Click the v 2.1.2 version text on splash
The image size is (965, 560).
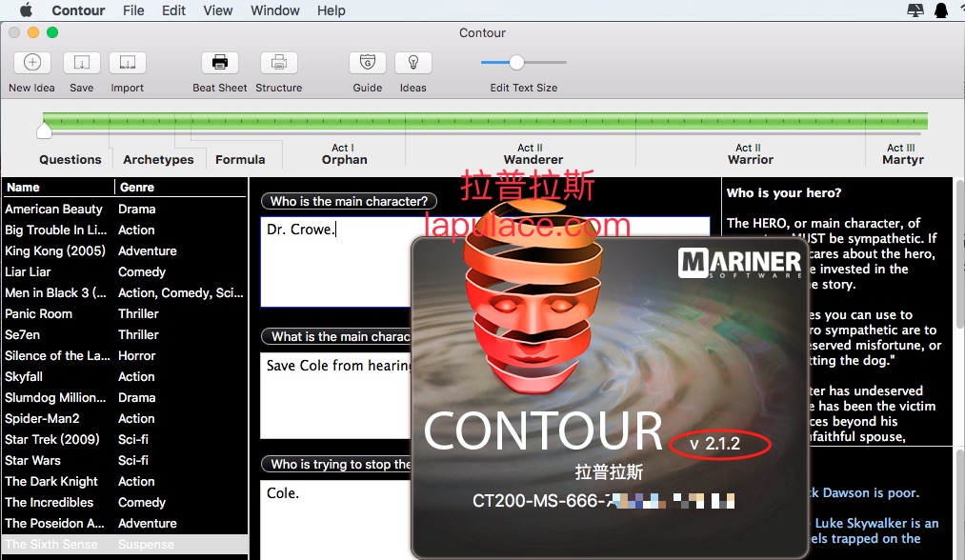tap(715, 444)
